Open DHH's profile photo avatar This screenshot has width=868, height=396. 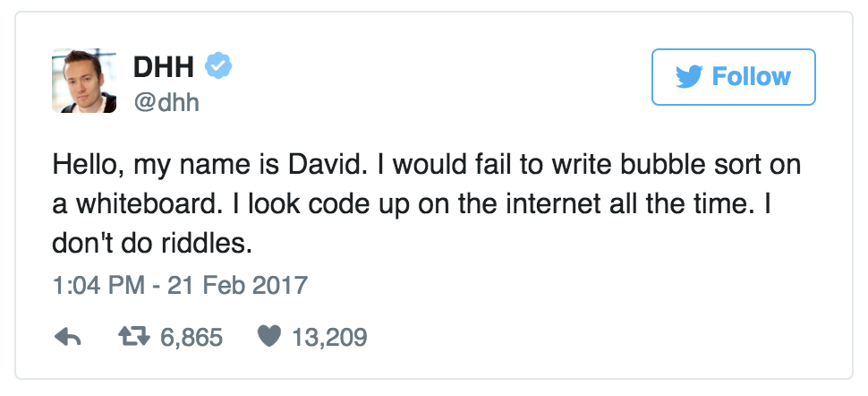tap(84, 81)
